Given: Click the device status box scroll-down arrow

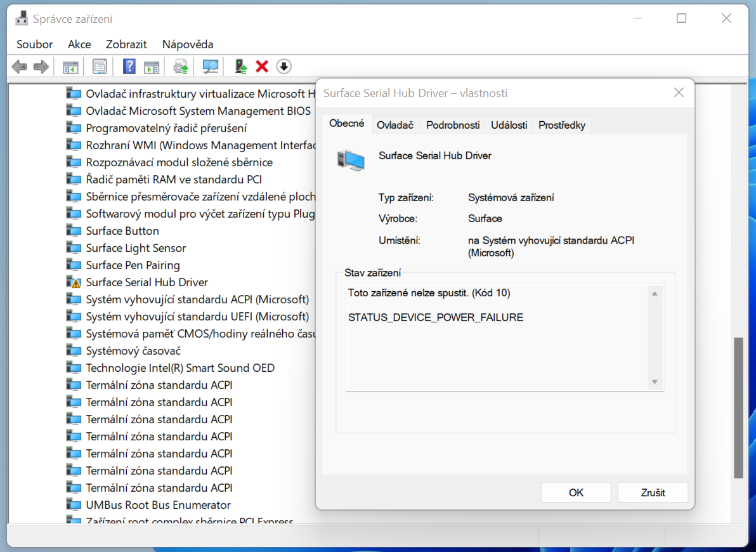Looking at the screenshot, I should coord(655,382).
